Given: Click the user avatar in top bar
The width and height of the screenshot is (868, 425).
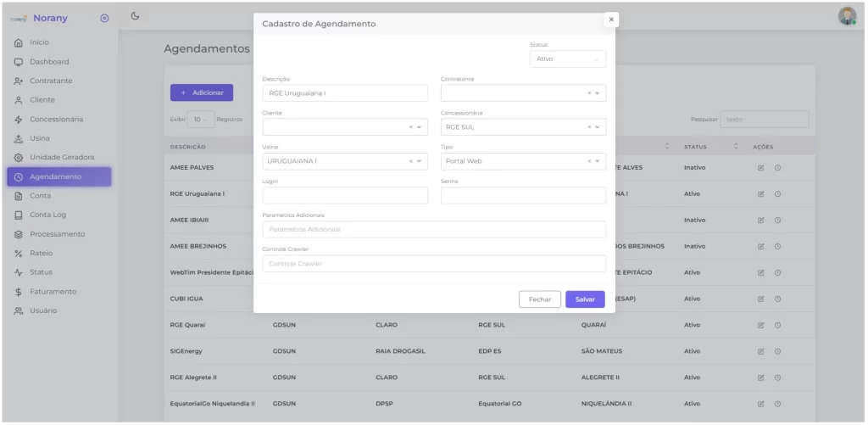Looking at the screenshot, I should [x=847, y=16].
